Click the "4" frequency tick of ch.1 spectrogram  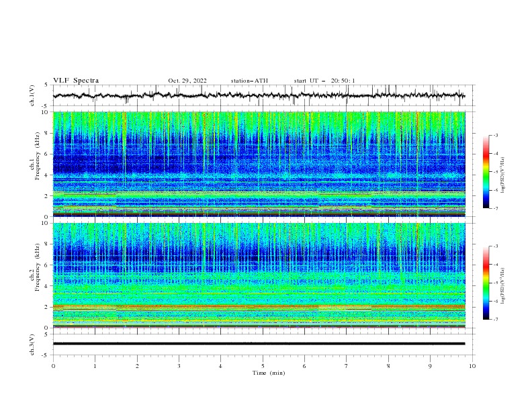tap(47, 175)
